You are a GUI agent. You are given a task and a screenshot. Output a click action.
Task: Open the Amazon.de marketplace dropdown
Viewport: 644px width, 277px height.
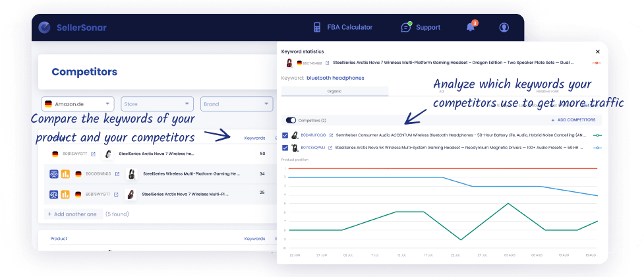click(x=78, y=104)
